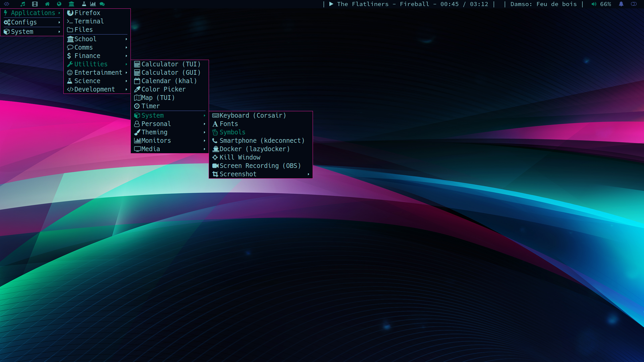Viewport: 644px width, 362px height.
Task: Click the chat bubbles workspace icon
Action: [x=102, y=4]
